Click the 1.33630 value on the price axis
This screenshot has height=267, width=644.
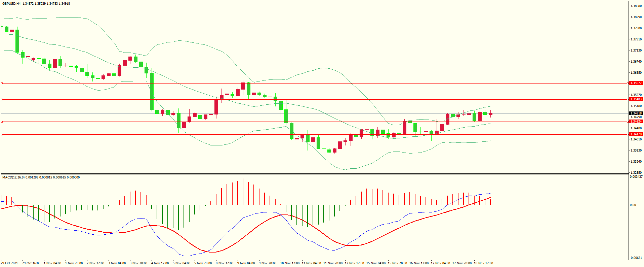point(636,151)
